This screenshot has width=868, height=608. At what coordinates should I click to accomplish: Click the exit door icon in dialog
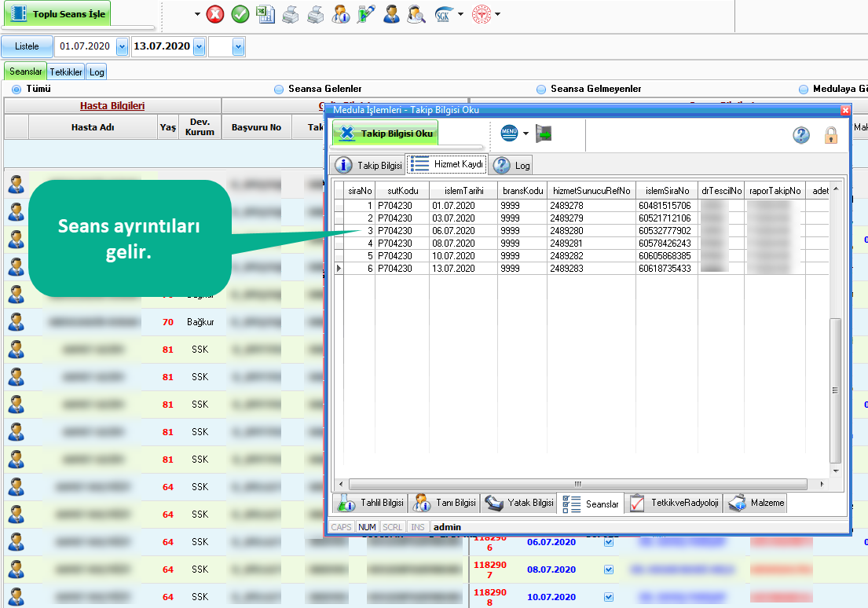coord(544,134)
